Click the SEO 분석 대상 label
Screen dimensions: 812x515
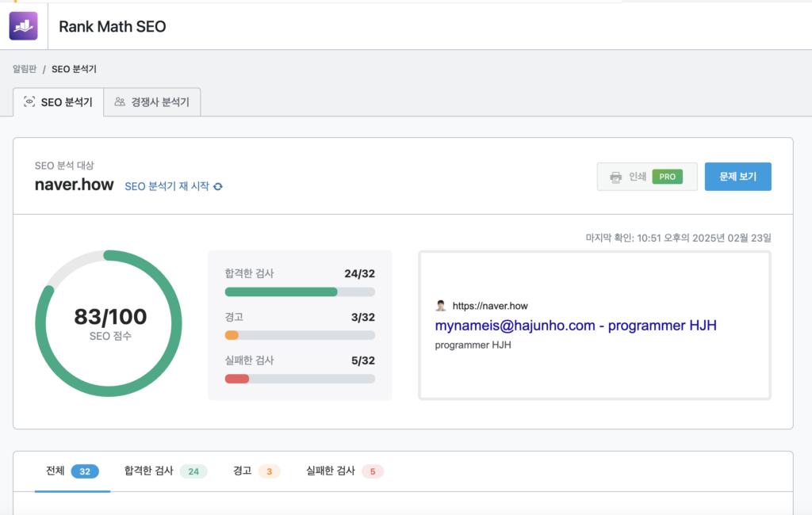click(x=64, y=166)
